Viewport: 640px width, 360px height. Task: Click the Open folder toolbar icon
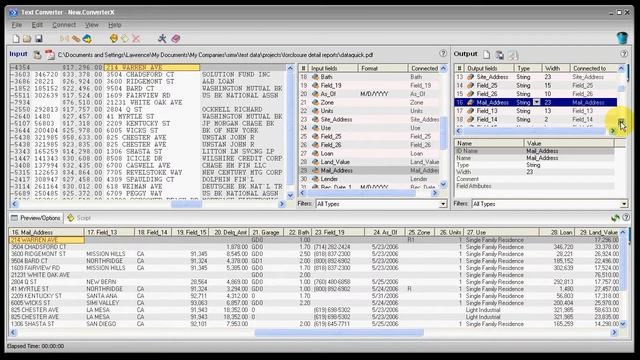coord(27,39)
